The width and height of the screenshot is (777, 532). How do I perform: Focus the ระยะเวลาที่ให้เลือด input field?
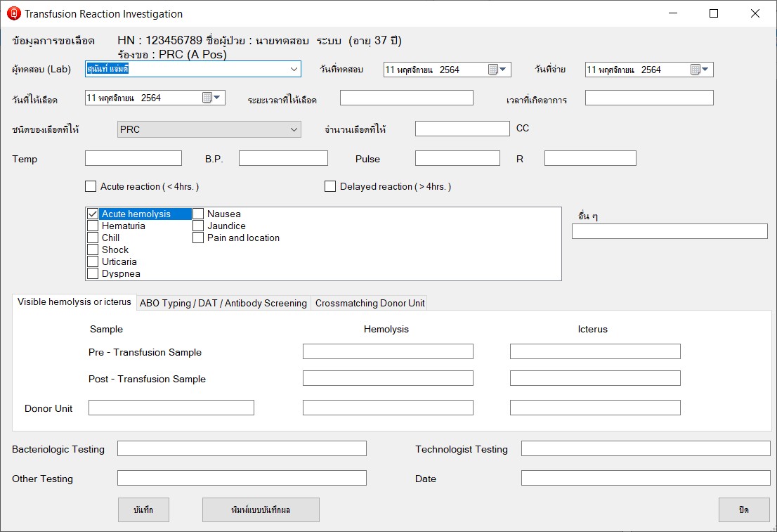(x=406, y=98)
